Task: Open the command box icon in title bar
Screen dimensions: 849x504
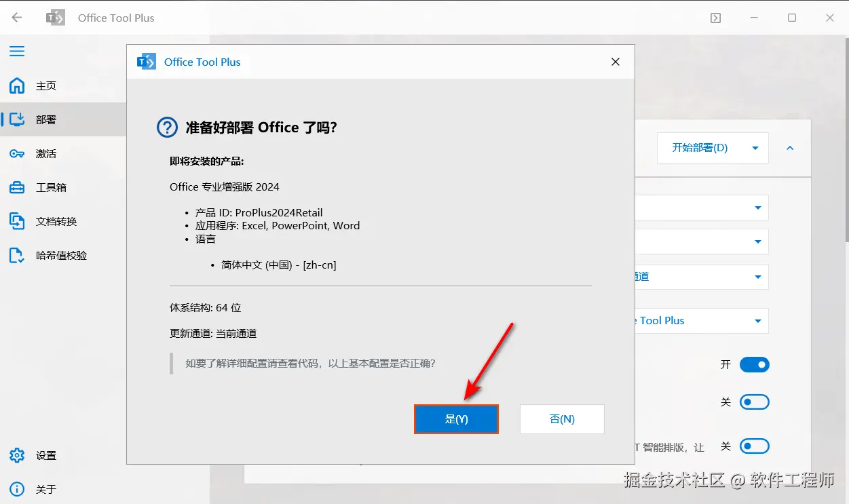Action: pos(715,18)
